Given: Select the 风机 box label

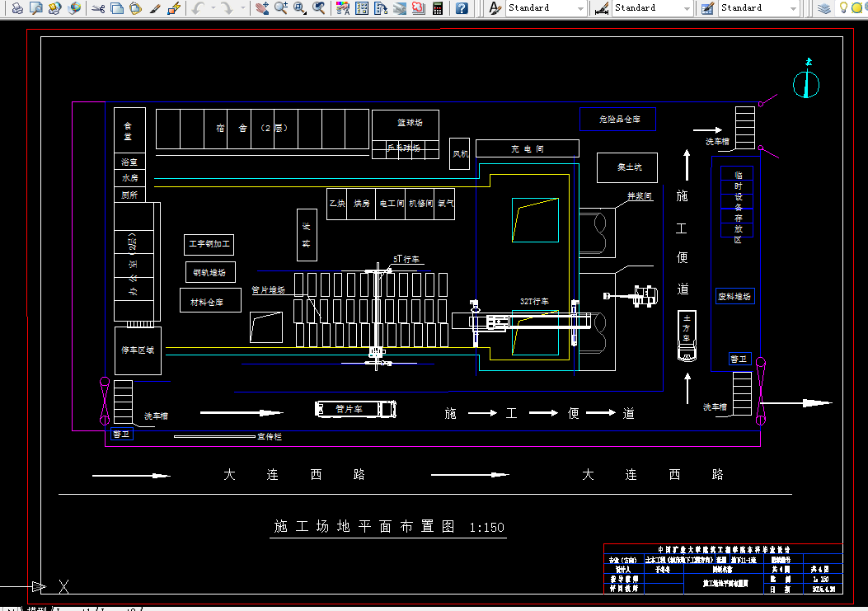Looking at the screenshot, I should pyautogui.click(x=460, y=154).
